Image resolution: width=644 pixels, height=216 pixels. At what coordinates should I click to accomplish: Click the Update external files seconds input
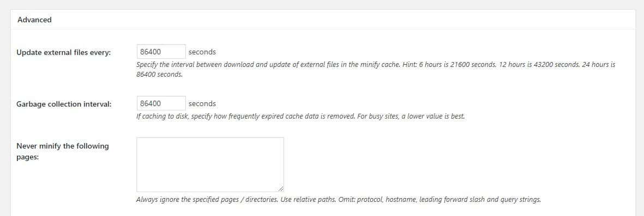pos(161,52)
